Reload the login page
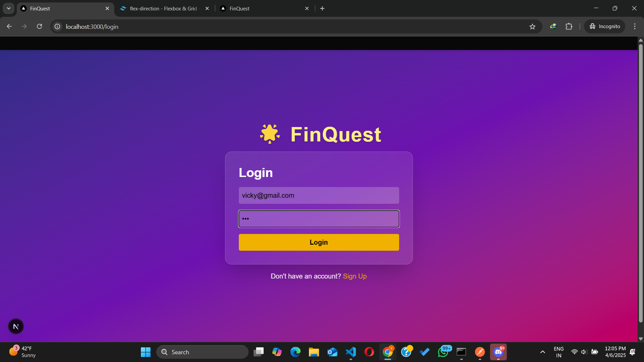The height and width of the screenshot is (362, 644). tap(40, 26)
